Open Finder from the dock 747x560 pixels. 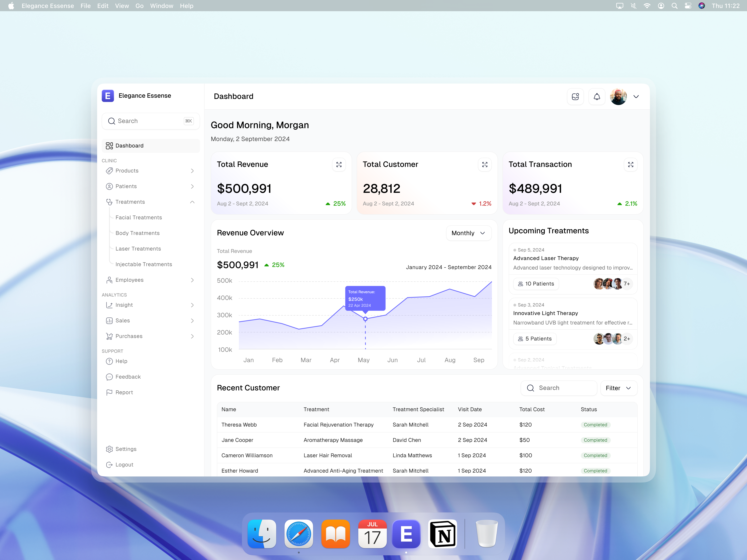coord(262,534)
